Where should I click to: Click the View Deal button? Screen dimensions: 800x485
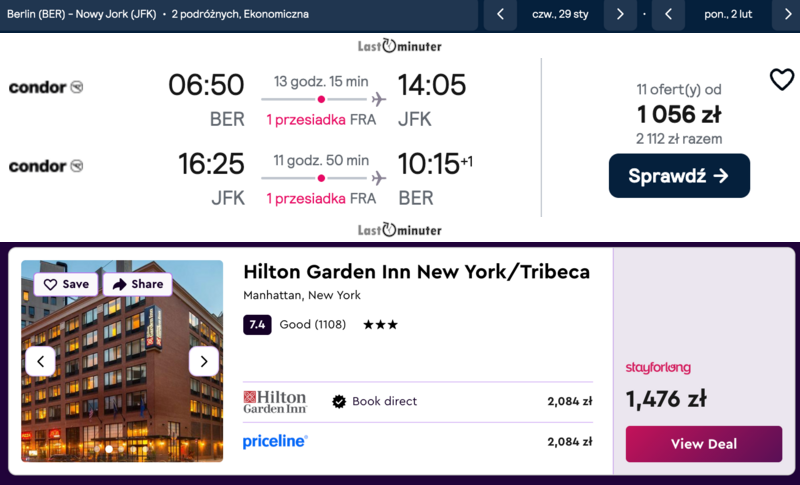[703, 444]
